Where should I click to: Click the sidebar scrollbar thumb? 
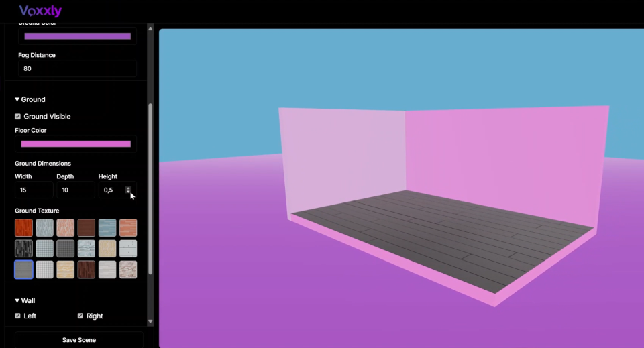150,189
